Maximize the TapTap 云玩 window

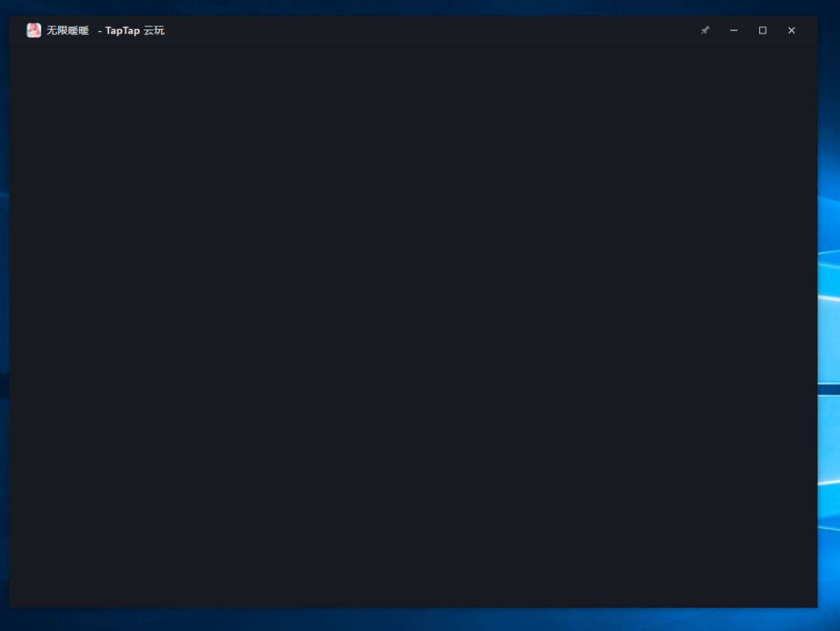[763, 30]
